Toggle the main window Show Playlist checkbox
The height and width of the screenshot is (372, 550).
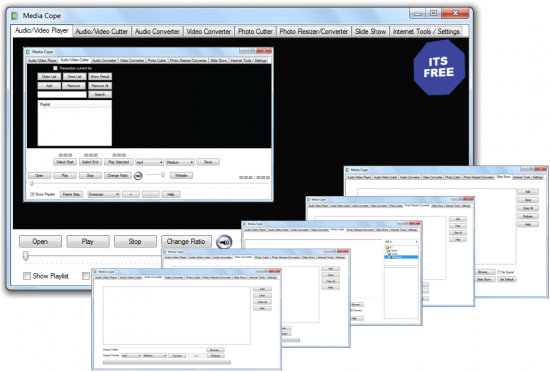[27, 276]
